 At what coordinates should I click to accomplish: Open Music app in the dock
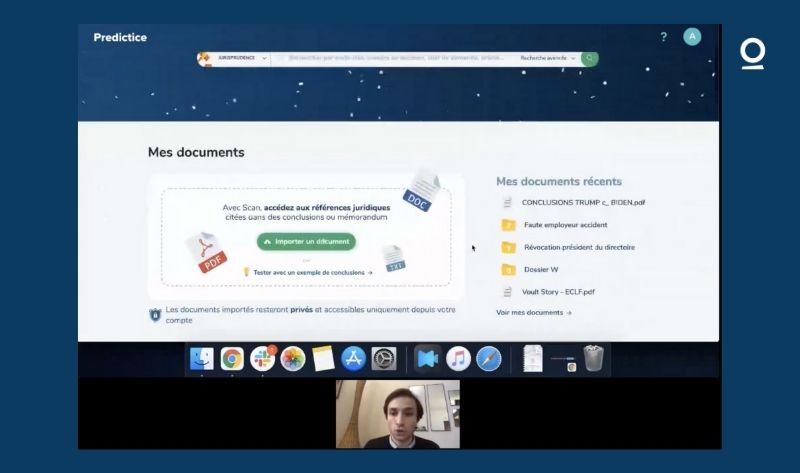[x=458, y=359]
